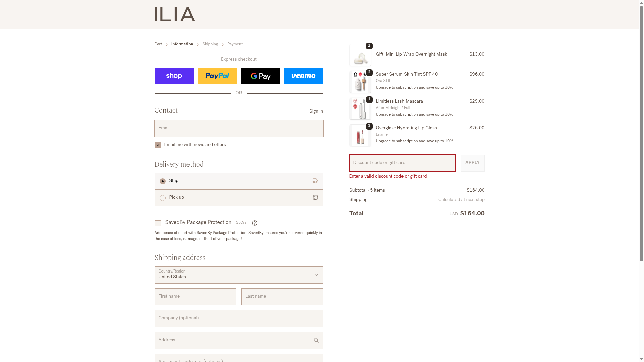Select the Ship radio button
Viewport: 644px width, 362px height.
(163, 181)
